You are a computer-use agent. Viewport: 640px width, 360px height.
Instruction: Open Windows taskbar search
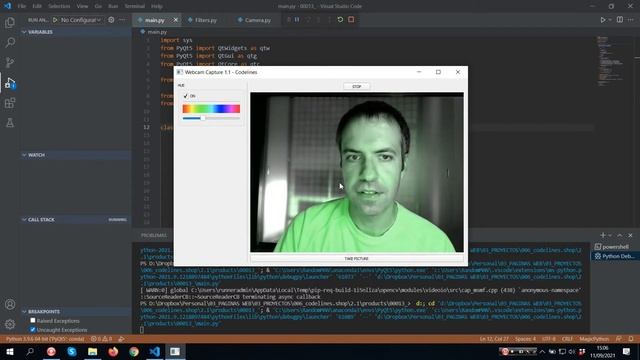(30, 351)
